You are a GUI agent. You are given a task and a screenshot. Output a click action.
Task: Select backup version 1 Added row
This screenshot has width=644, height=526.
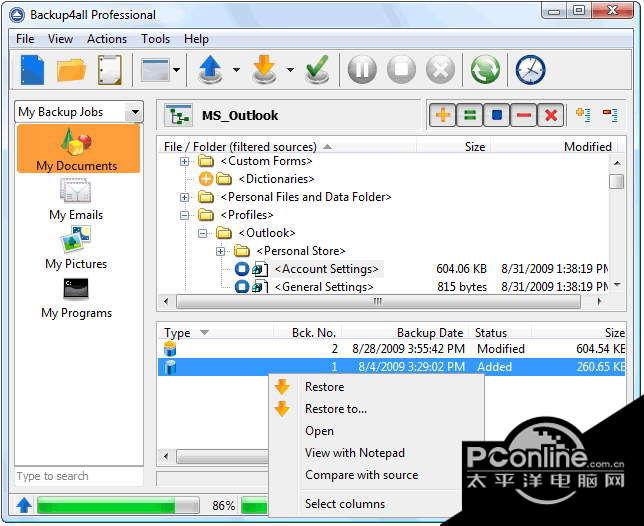coord(392,367)
